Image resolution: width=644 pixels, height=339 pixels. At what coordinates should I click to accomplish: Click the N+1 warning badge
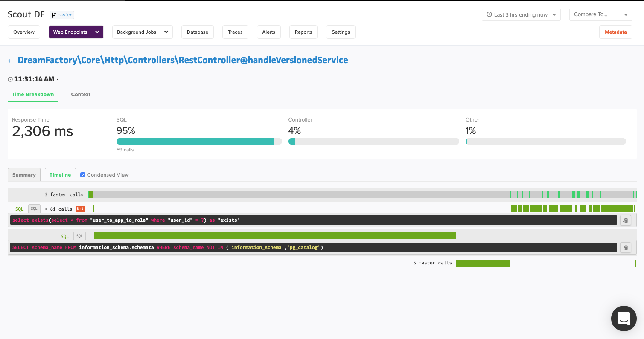(x=80, y=209)
